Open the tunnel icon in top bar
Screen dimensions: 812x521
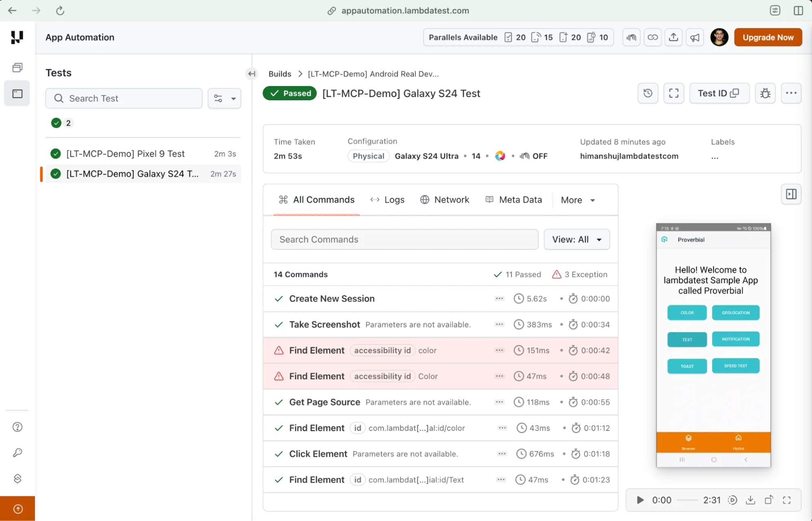tap(631, 37)
